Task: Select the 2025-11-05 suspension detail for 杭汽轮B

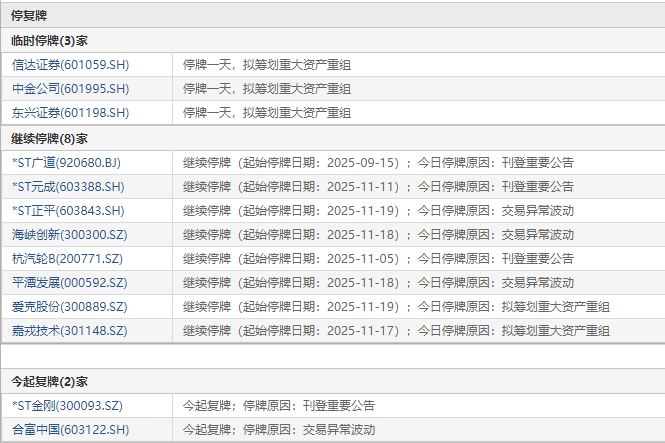Action: (x=378, y=259)
